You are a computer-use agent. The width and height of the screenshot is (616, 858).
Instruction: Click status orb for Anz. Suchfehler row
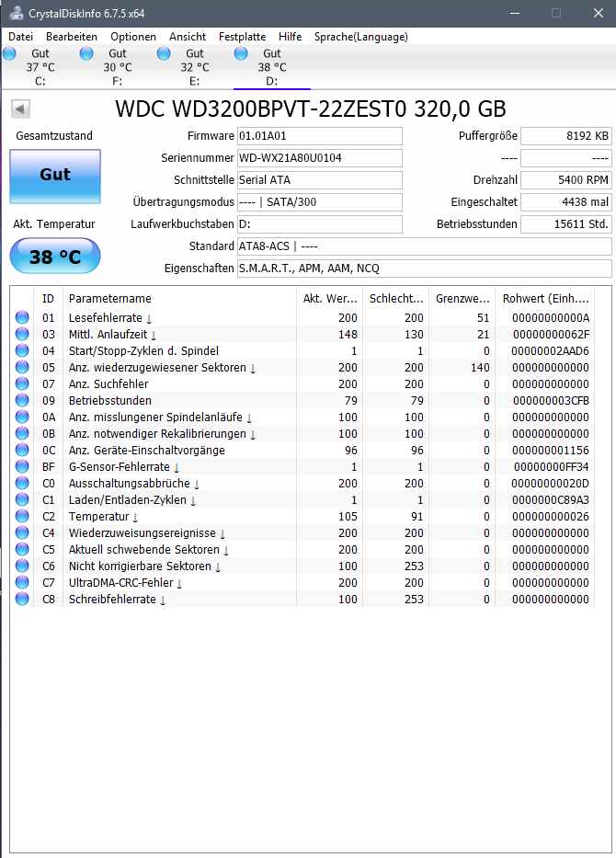22,383
